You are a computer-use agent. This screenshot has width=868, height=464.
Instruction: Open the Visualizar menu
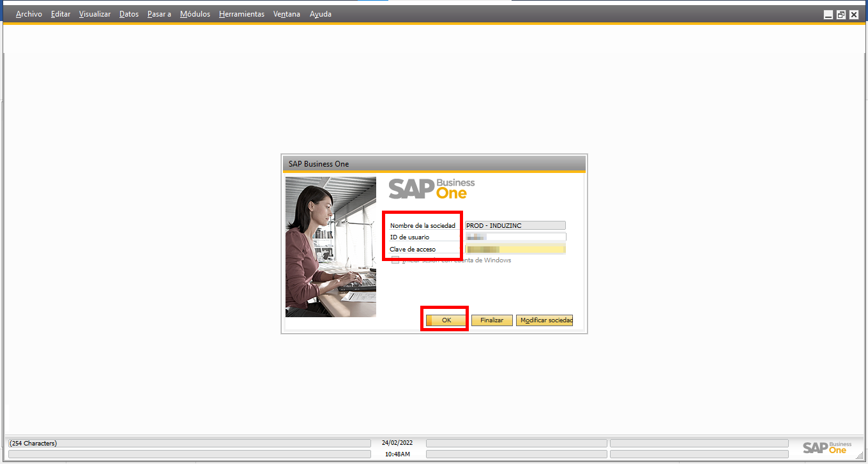(x=95, y=14)
